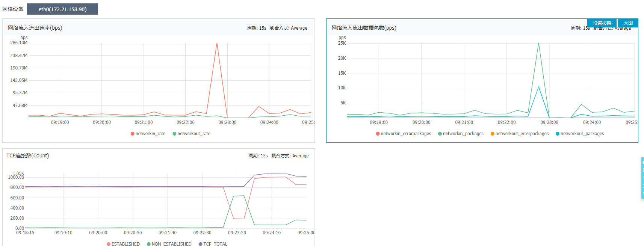Toggle networkout_rate legend series
Image resolution: width=644 pixels, height=246 pixels.
pos(192,134)
